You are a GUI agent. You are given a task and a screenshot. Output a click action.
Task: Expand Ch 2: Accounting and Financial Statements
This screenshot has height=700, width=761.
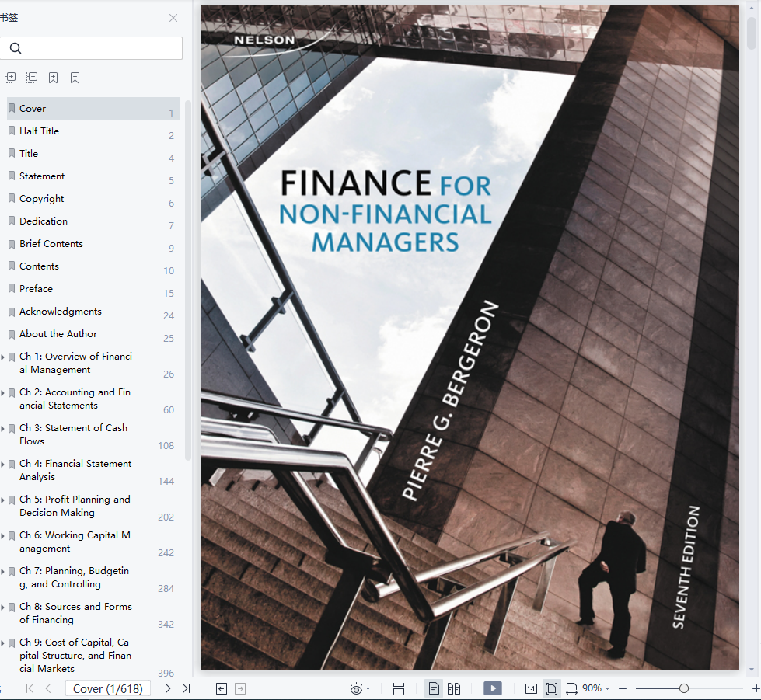click(x=3, y=393)
